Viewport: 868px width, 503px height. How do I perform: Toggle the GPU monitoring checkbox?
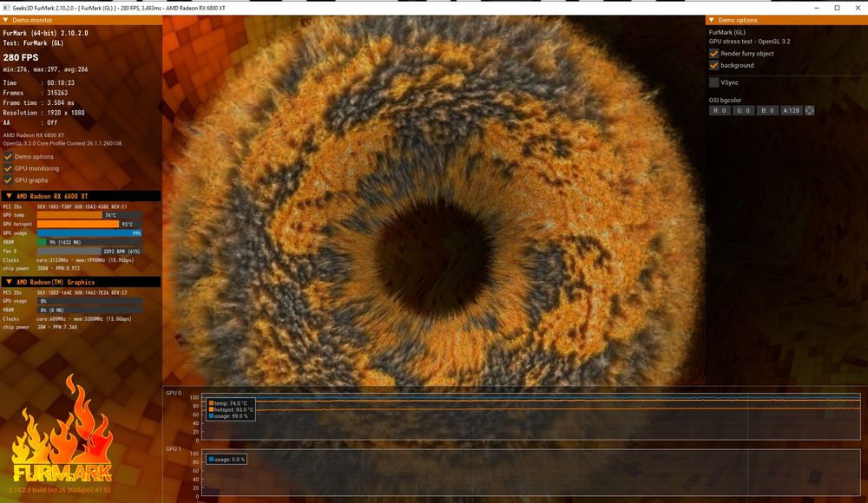pos(8,168)
